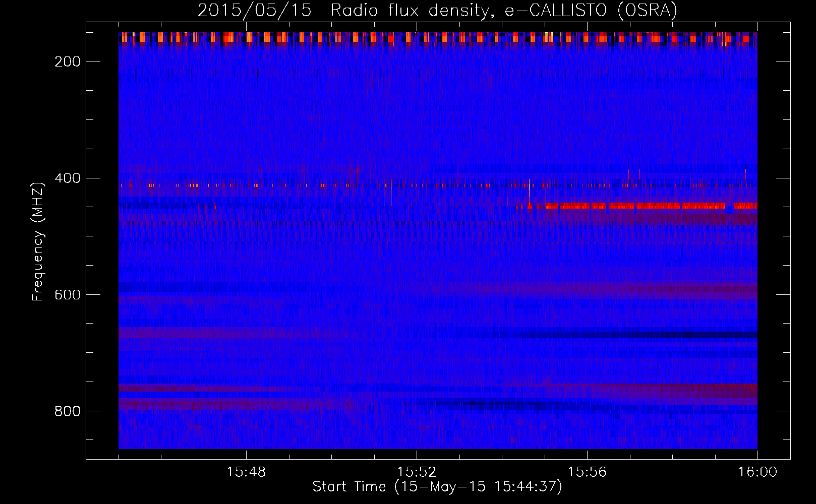Click the "Frequency (MHZ)" axis label
Screen dimensions: 816x504
coord(38,241)
